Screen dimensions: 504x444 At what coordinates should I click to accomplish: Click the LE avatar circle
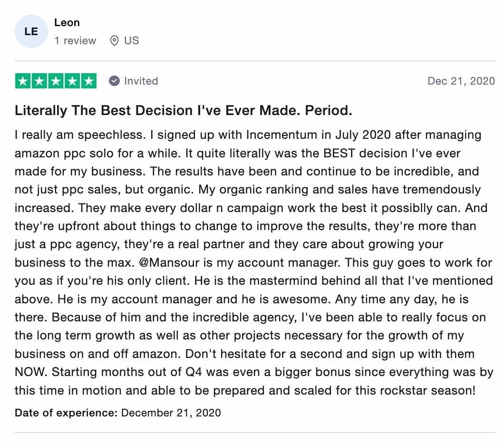coord(31,31)
